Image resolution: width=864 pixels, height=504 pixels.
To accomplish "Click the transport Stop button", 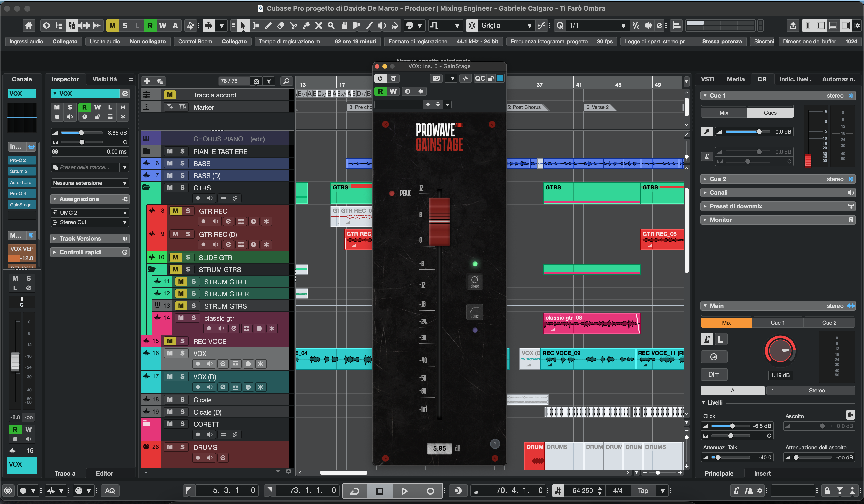I will tap(379, 491).
